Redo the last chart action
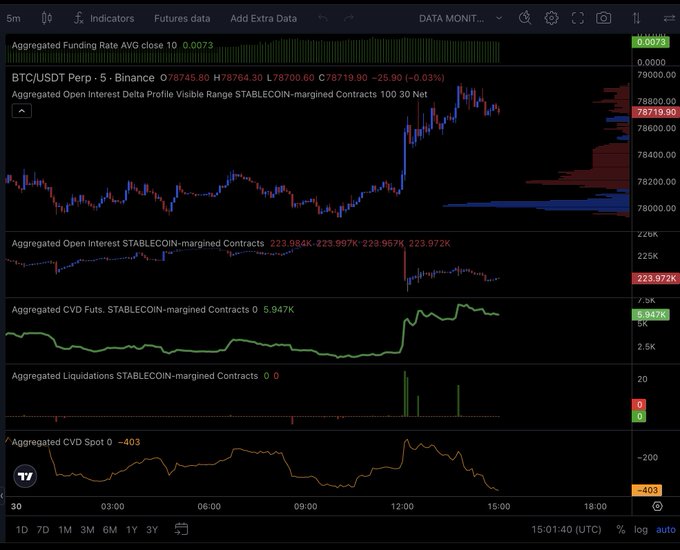The width and height of the screenshot is (680, 550). [349, 18]
